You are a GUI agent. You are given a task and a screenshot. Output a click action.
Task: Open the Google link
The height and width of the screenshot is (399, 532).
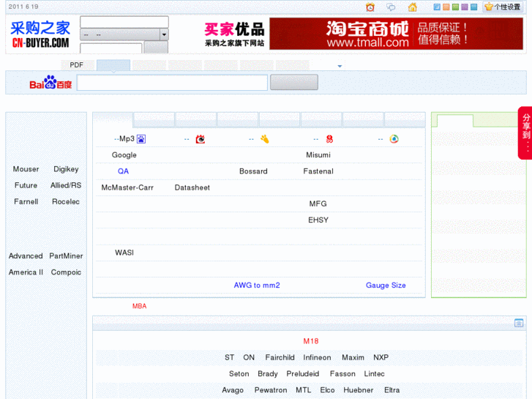pos(124,155)
